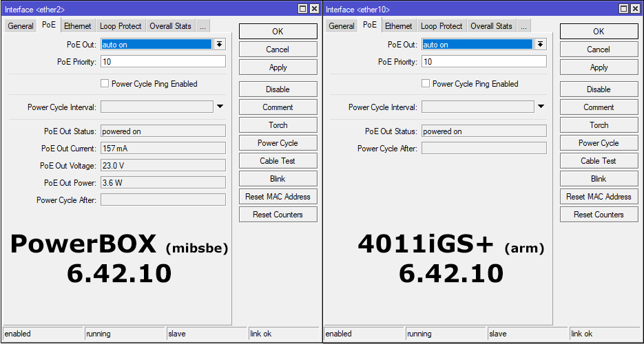Click 'link ok' status in ether2 window
This screenshot has width=644, height=344.
click(283, 334)
